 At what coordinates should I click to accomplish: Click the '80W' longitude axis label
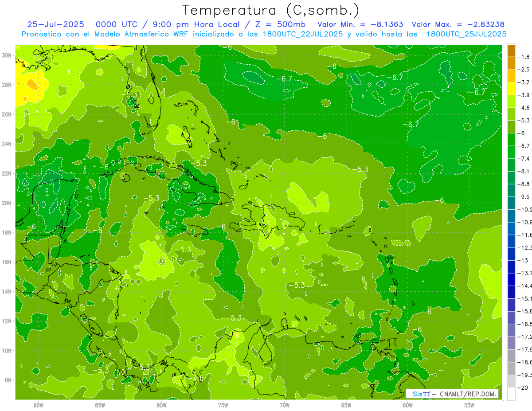(161, 405)
